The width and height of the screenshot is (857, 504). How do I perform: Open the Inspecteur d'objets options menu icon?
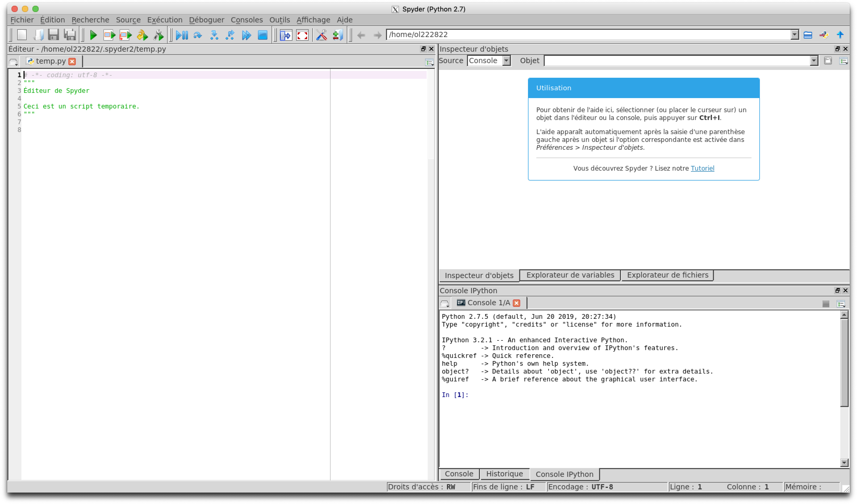click(x=844, y=61)
